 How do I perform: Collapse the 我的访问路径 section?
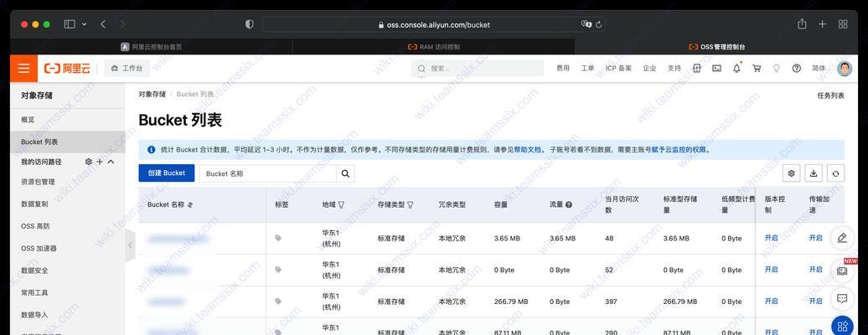110,162
